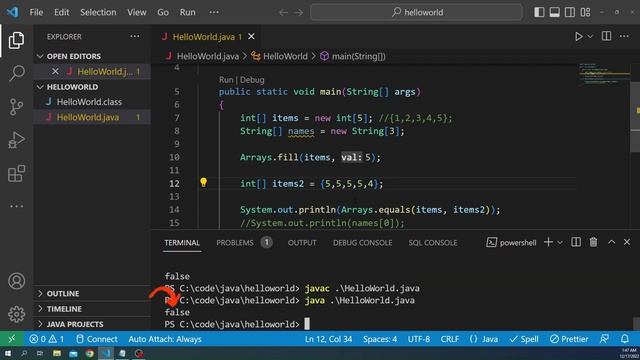640x360 pixels.
Task: Click errors and warnings count in status bar
Action: pyautogui.click(x=47, y=339)
